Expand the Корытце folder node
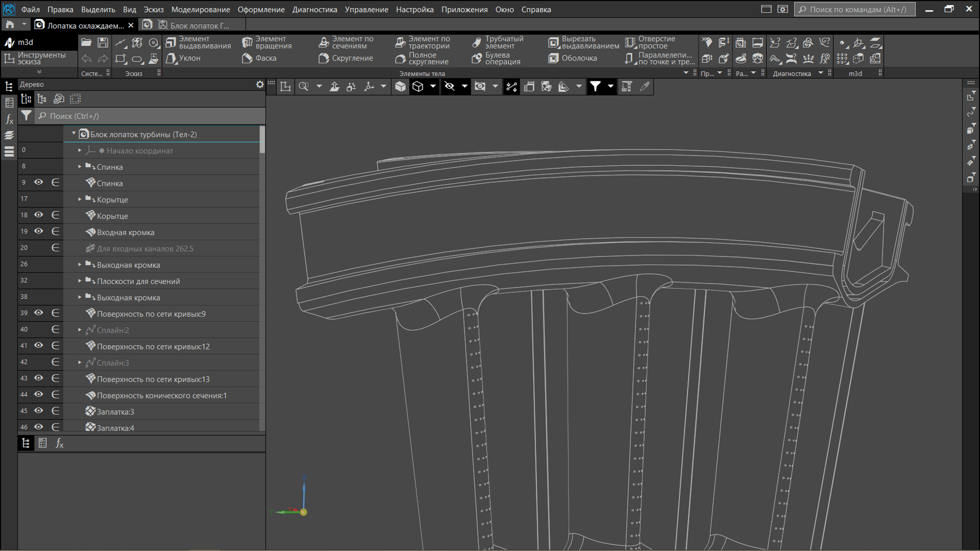The height and width of the screenshot is (551, 980). click(80, 199)
